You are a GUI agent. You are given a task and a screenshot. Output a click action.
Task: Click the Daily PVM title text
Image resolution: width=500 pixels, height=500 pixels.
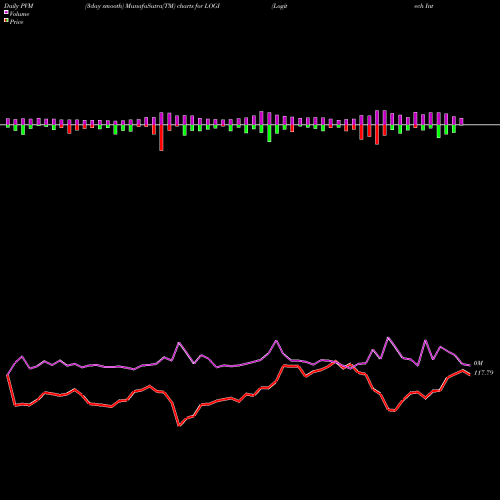[x=19, y=6]
